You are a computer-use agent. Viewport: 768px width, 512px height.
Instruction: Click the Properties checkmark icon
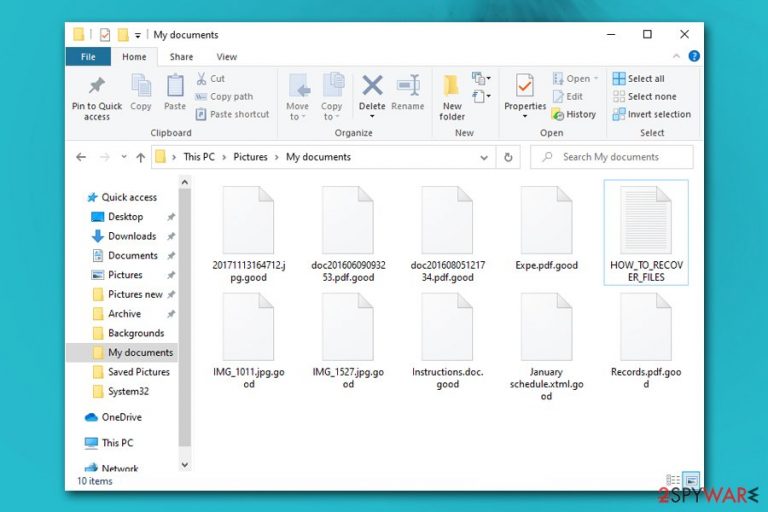[525, 86]
